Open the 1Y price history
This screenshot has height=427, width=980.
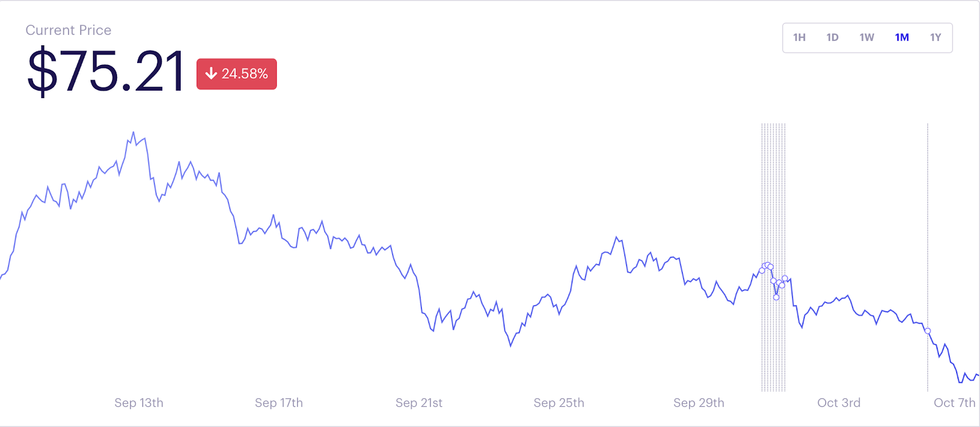935,37
